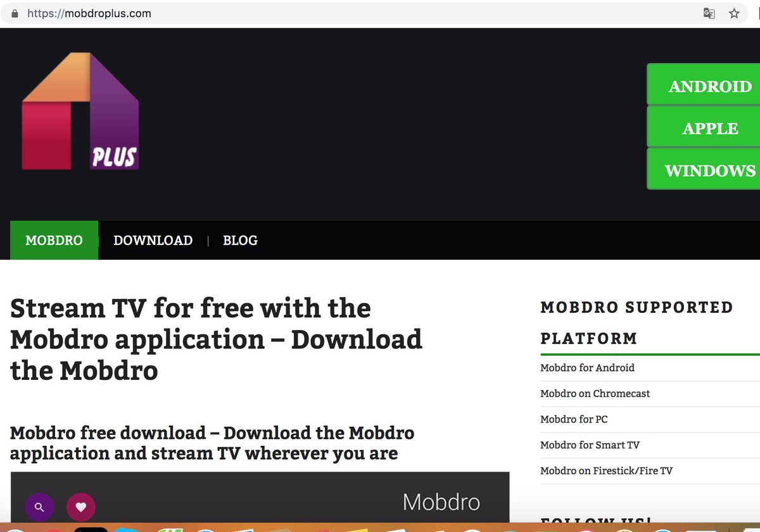
Task: Click the Mobdro Plus logo
Action: pyautogui.click(x=80, y=111)
